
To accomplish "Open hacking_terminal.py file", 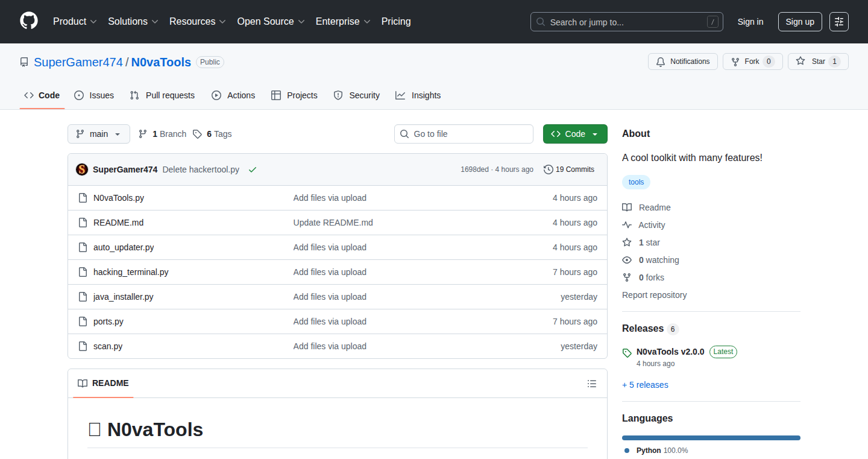I will [x=131, y=272].
